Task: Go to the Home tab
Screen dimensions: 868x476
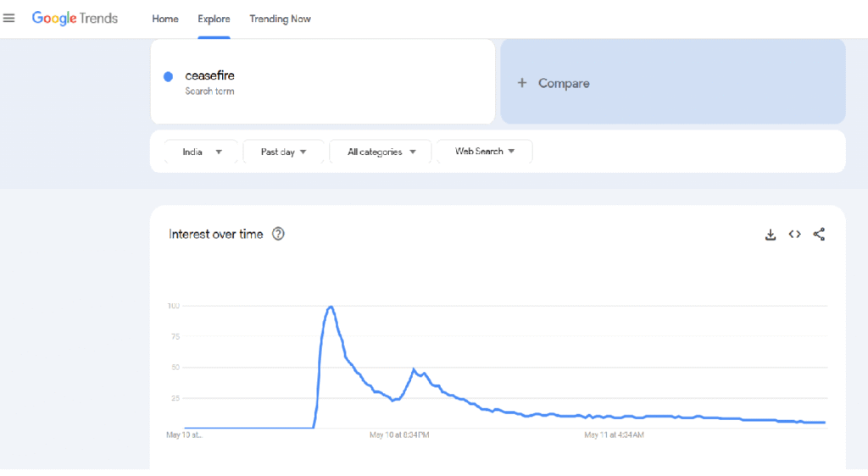Action: pyautogui.click(x=165, y=19)
